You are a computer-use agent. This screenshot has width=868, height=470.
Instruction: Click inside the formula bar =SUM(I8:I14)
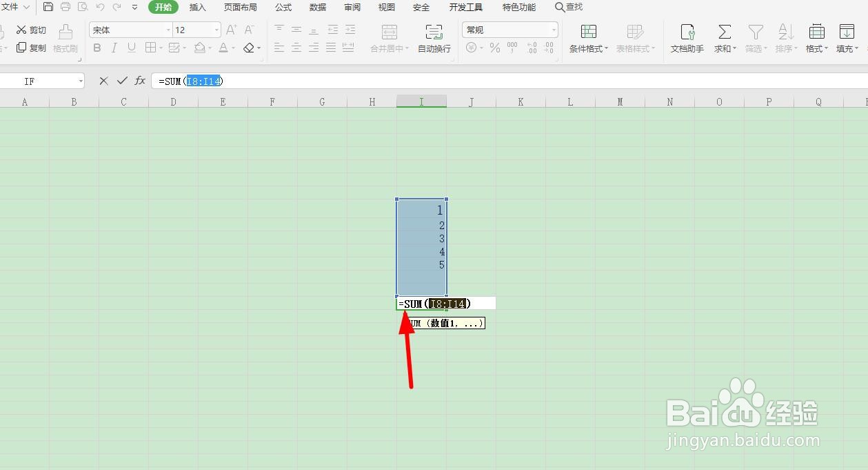509,81
